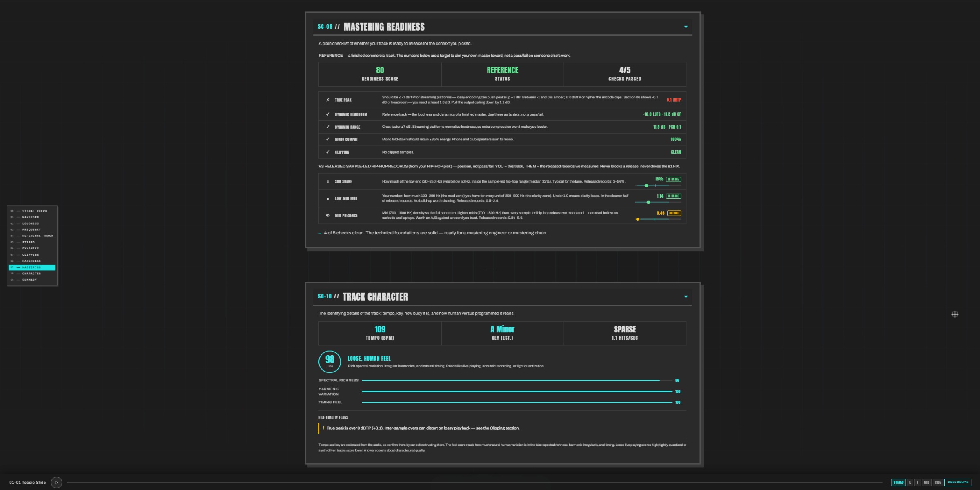Switch monitoring to MID channel
Viewport: 980px width, 490px height.
[x=927, y=482]
